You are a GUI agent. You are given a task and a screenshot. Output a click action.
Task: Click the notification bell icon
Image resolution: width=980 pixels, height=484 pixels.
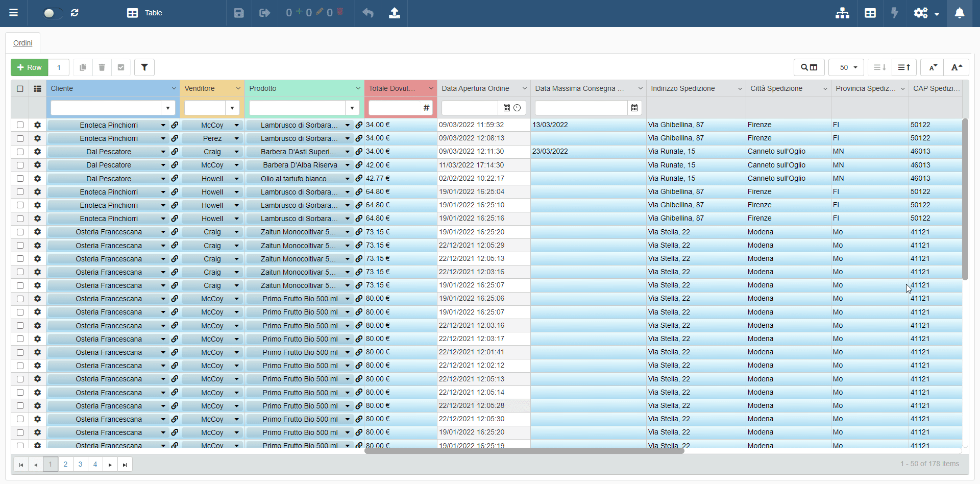click(960, 13)
